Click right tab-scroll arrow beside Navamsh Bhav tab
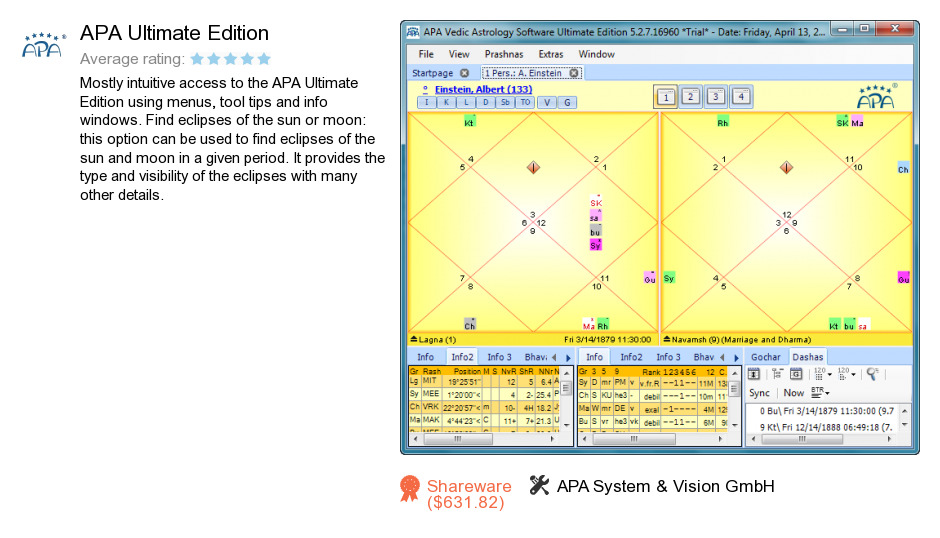940x538 pixels. tap(737, 357)
